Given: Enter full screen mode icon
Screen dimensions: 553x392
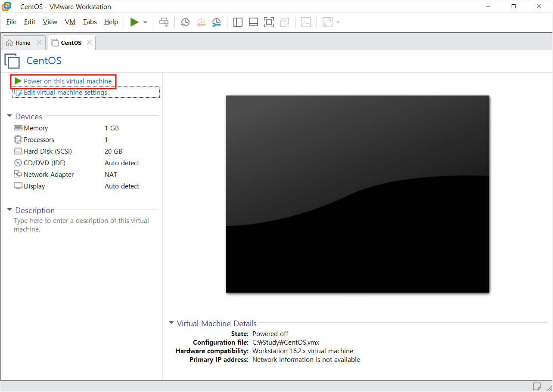Looking at the screenshot, I should coord(269,22).
